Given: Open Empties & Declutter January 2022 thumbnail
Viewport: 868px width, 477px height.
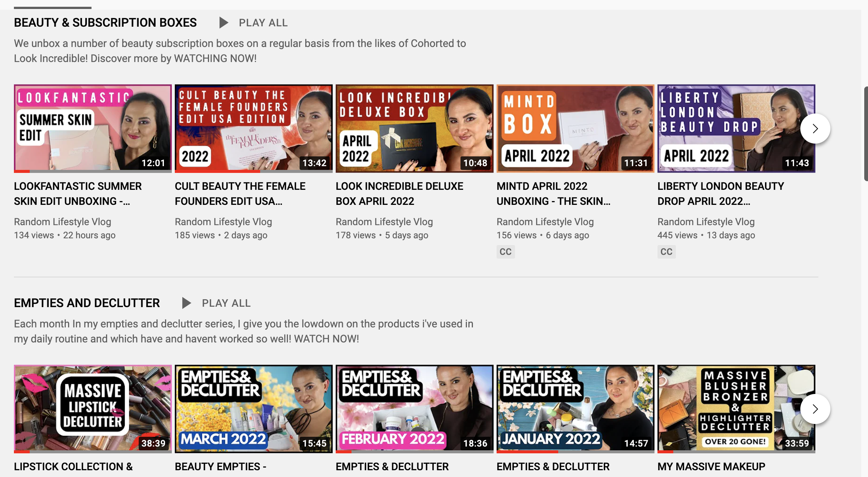Looking at the screenshot, I should coord(576,409).
